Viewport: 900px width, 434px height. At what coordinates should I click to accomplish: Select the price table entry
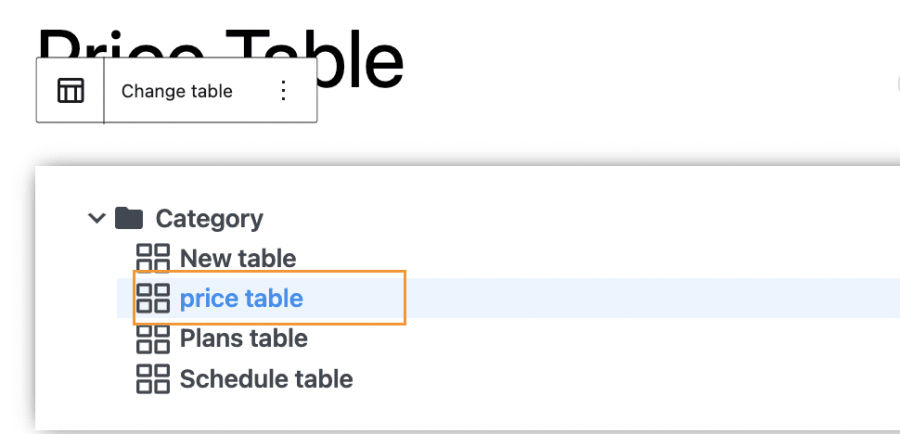[x=241, y=298]
